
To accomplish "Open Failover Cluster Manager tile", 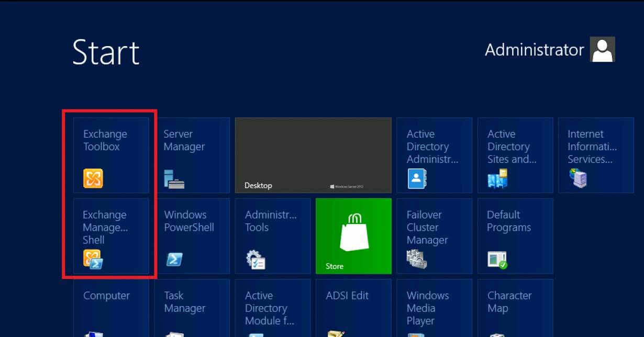I will (434, 236).
